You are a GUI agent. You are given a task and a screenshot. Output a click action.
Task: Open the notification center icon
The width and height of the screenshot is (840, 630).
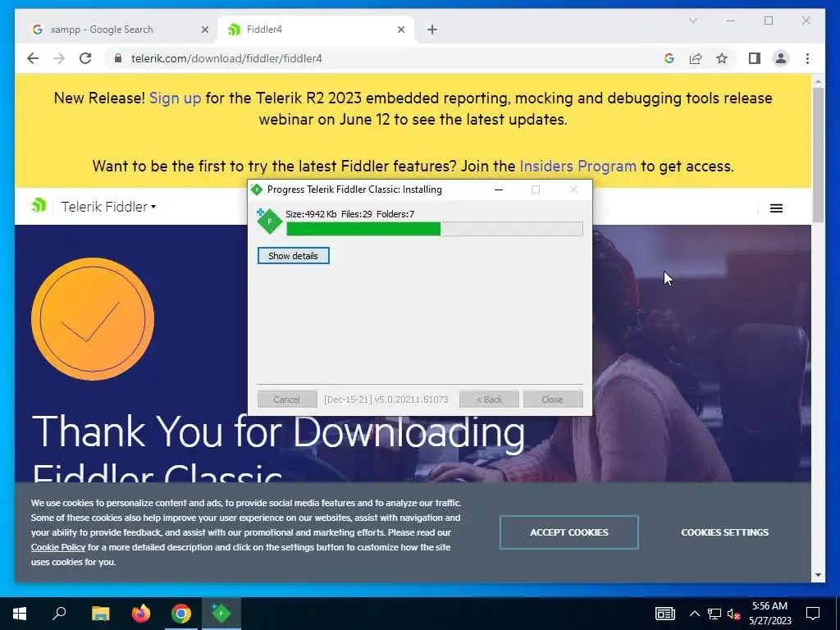click(813, 614)
